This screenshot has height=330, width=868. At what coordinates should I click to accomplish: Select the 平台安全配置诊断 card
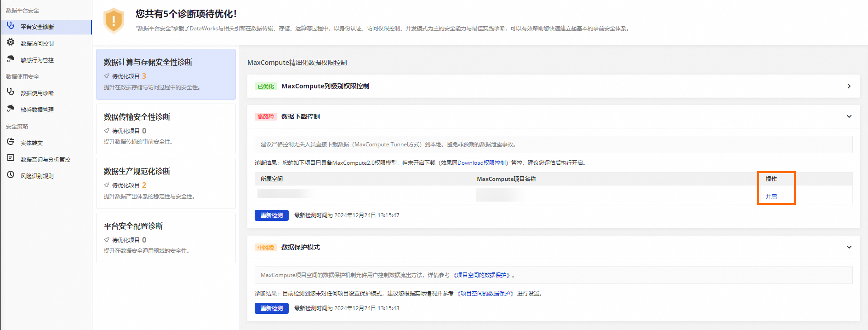point(166,238)
